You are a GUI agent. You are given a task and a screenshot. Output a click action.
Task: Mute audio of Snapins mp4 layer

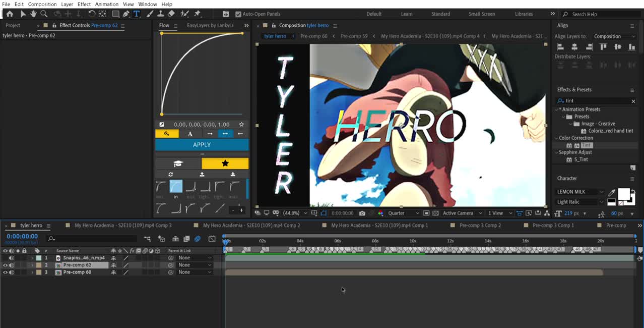tap(12, 258)
